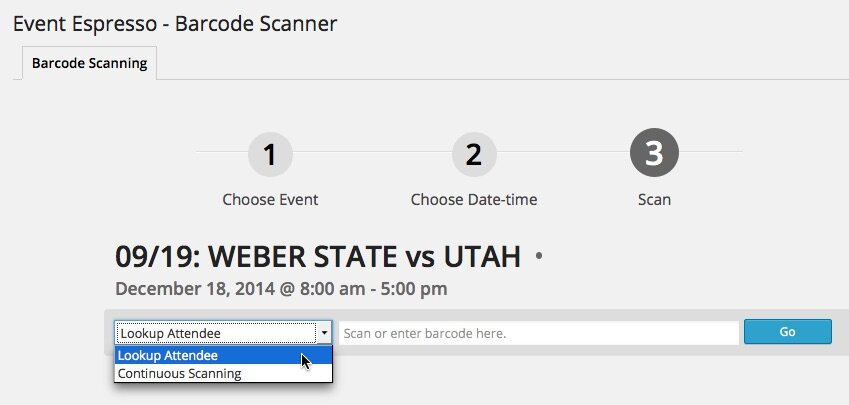Click the Lookup Attendee select box
This screenshot has height=405, width=849.
click(x=214, y=333)
